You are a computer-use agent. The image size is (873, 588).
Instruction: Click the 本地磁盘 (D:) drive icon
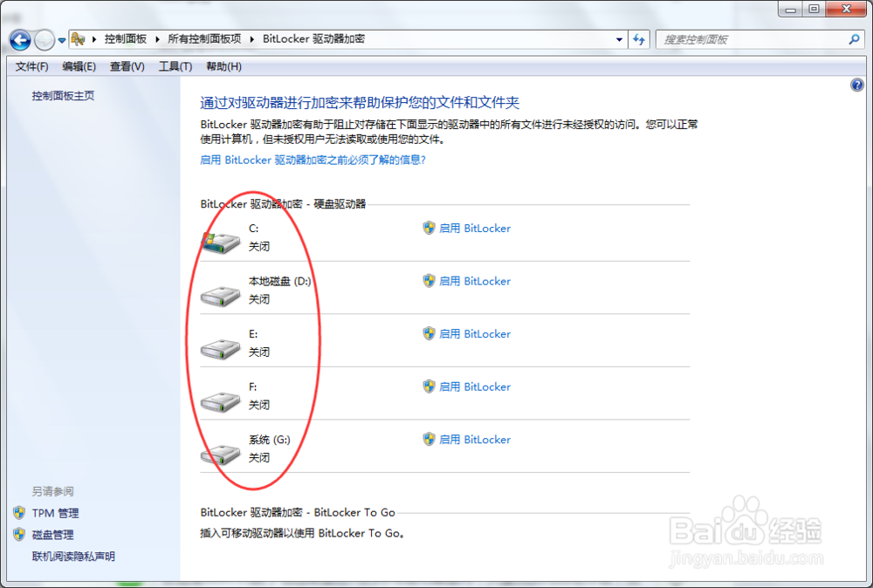click(x=221, y=295)
